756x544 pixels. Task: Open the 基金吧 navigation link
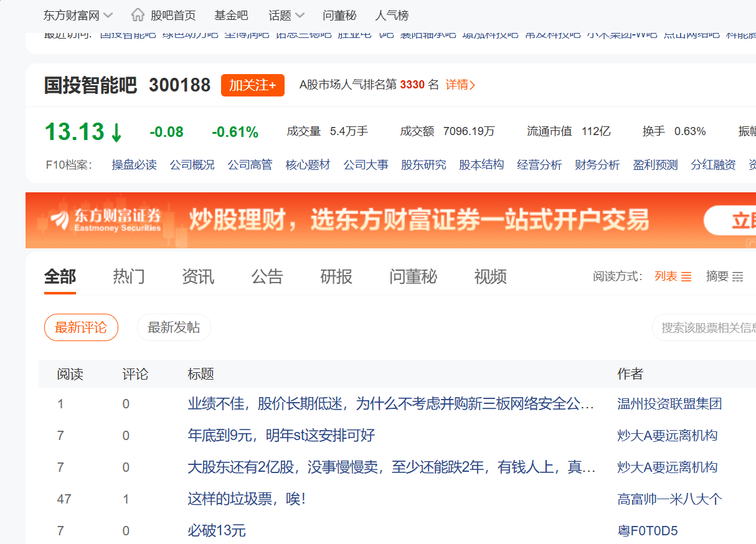point(231,15)
